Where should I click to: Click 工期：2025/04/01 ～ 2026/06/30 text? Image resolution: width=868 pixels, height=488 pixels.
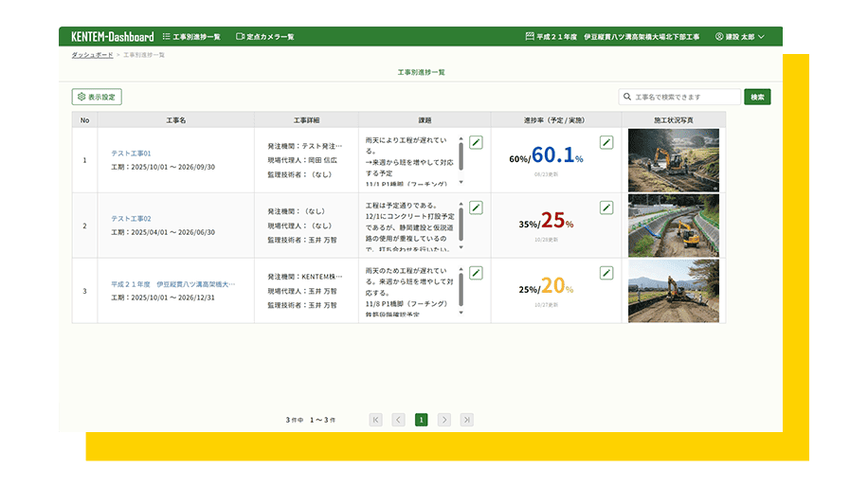(x=163, y=232)
